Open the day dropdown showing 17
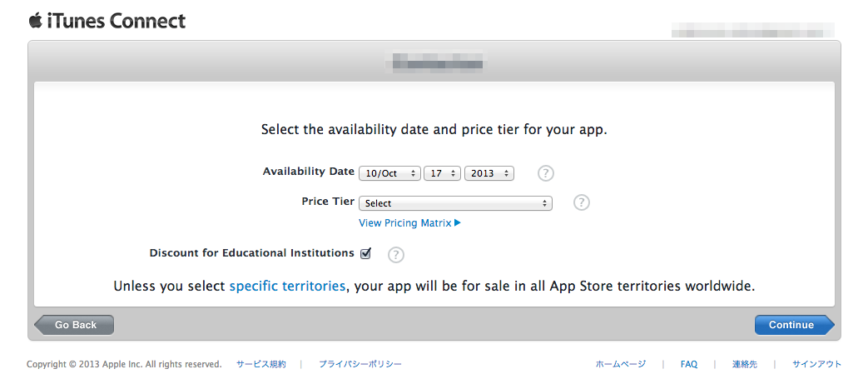This screenshot has height=379, width=868. [x=442, y=173]
